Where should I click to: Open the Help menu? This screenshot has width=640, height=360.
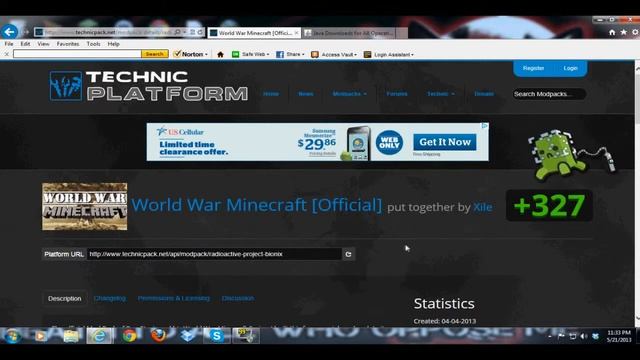pos(113,44)
